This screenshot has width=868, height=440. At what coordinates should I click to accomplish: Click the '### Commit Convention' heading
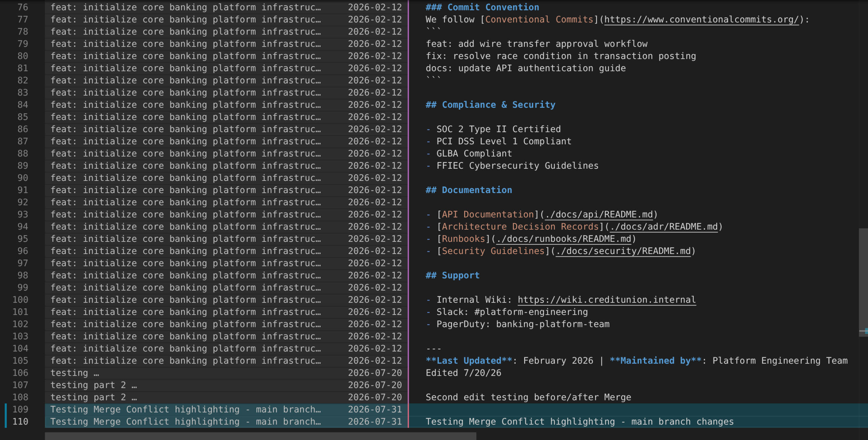tap(482, 7)
